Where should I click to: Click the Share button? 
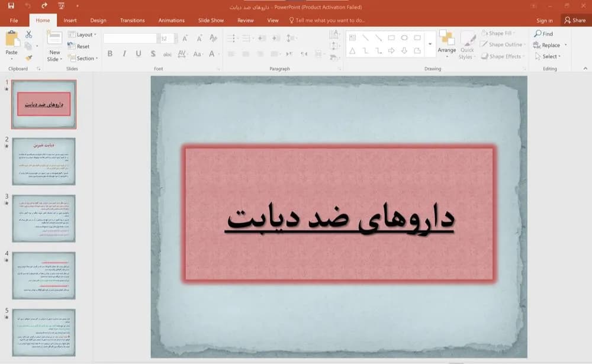575,20
